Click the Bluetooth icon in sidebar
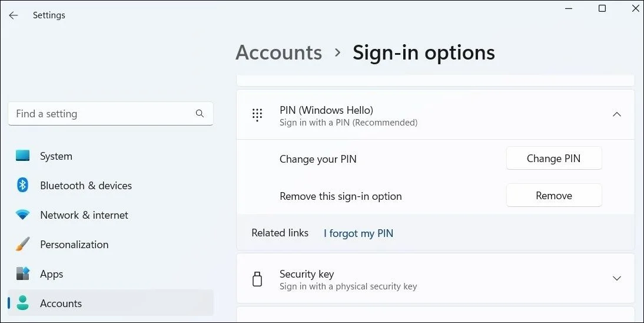Image resolution: width=644 pixels, height=323 pixels. point(23,186)
